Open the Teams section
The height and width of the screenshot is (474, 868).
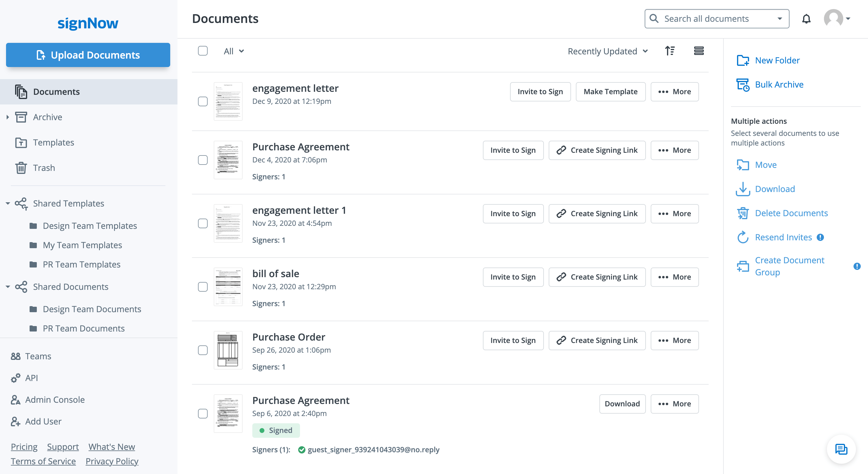click(x=38, y=356)
